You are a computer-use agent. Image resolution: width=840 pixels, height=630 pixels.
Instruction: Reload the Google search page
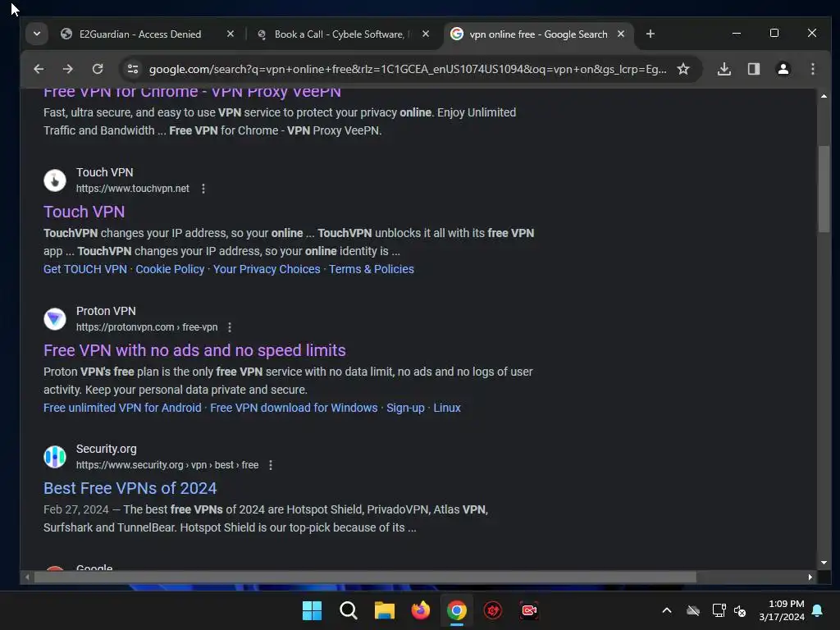click(98, 69)
